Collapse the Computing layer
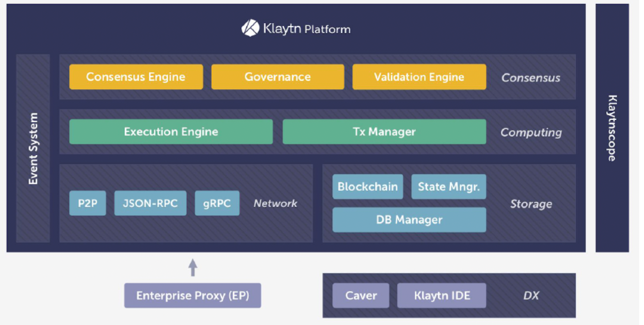Image resolution: width=644 pixels, height=325 pixels. [531, 132]
